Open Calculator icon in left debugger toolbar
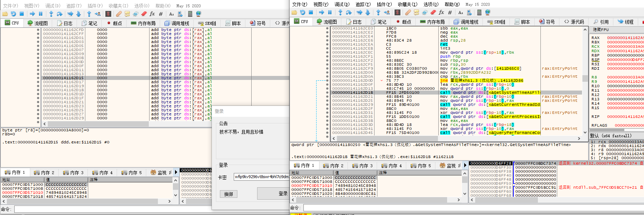 [x=190, y=14]
